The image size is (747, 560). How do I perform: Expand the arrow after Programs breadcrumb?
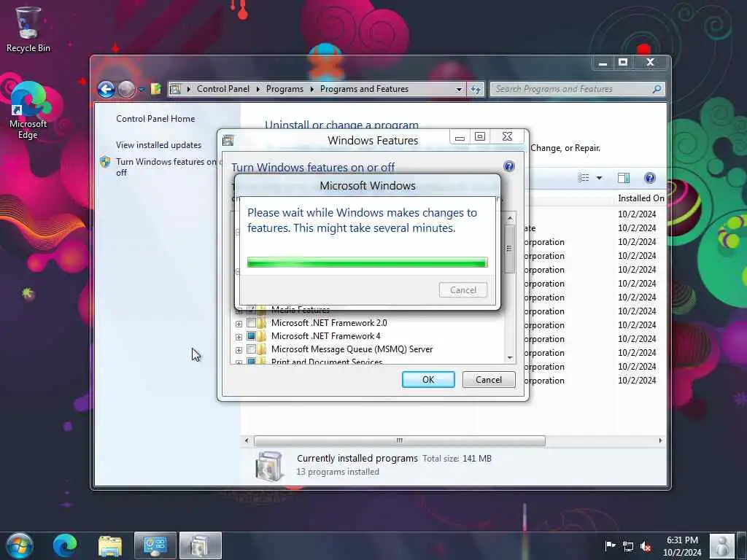312,89
